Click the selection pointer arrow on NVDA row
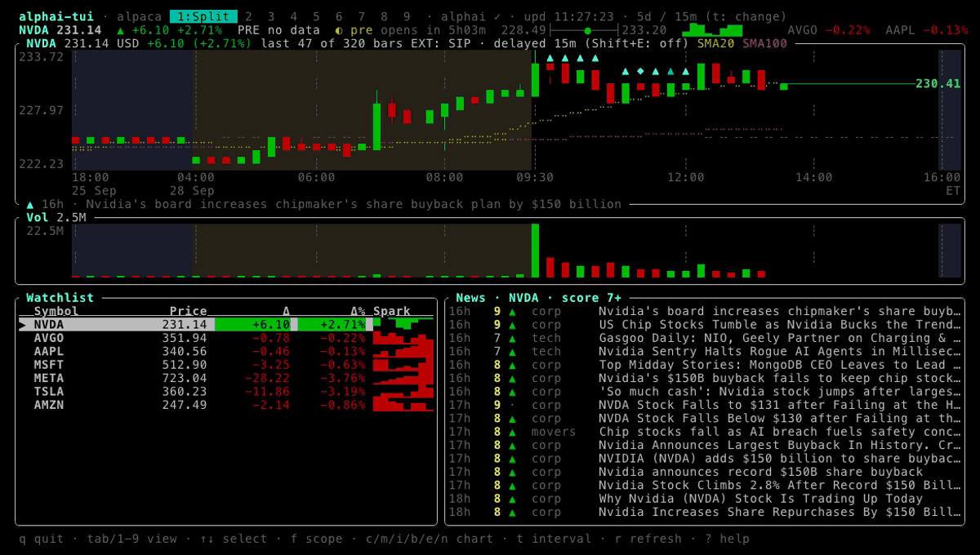The height and width of the screenshot is (555, 980). pos(22,324)
